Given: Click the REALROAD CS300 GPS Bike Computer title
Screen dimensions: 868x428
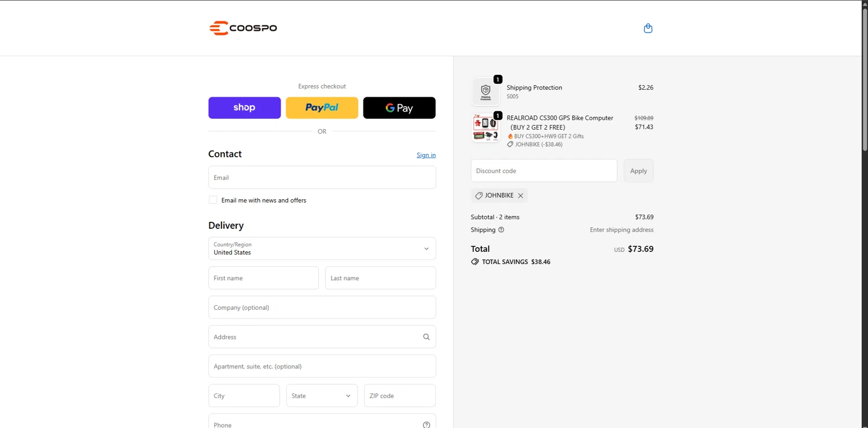Looking at the screenshot, I should (x=560, y=122).
